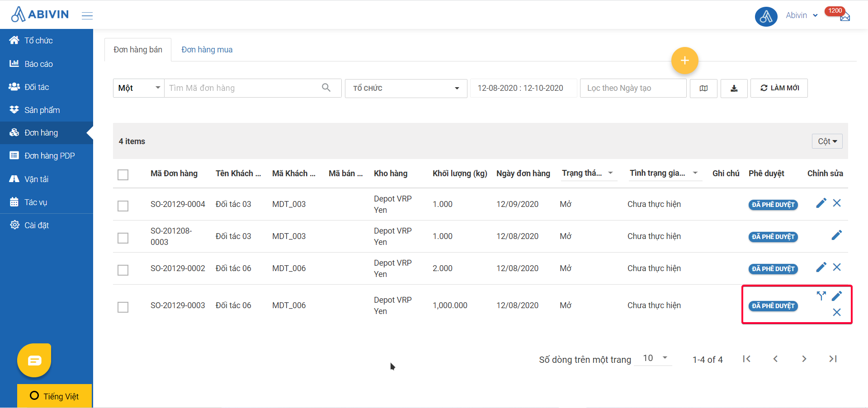Open Sản phẩm in sidebar
Image resolution: width=868 pixels, height=408 pixels.
(x=47, y=110)
